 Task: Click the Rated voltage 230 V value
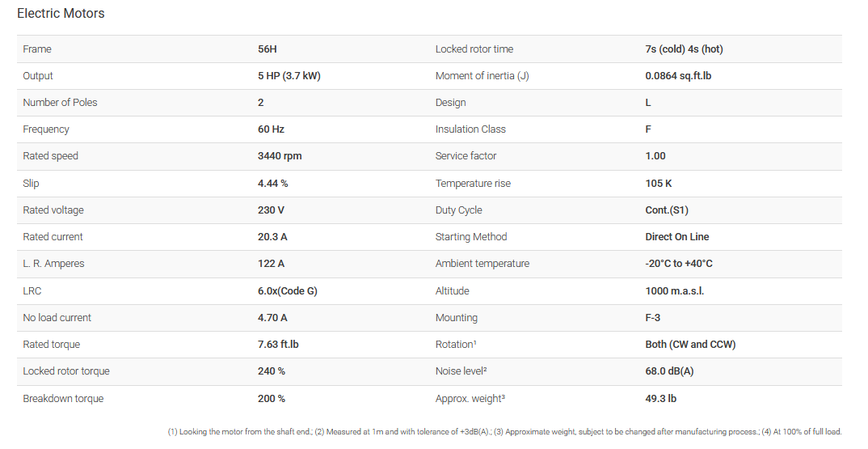272,210
